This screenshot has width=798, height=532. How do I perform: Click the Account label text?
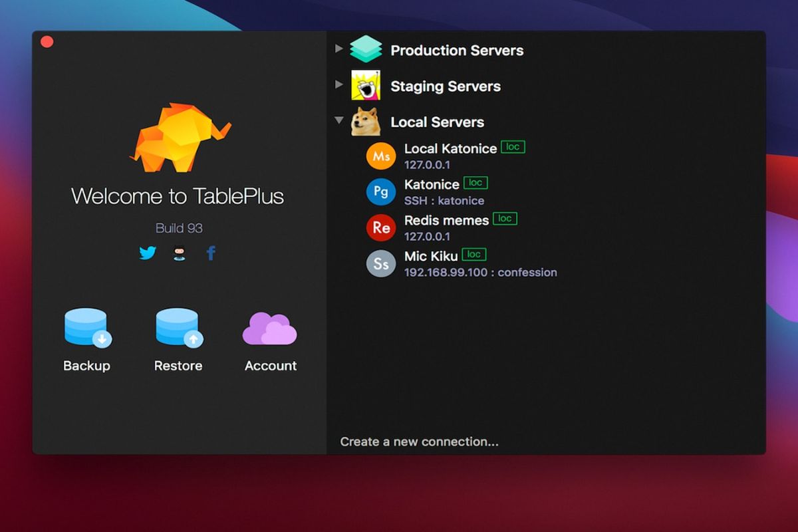(271, 366)
